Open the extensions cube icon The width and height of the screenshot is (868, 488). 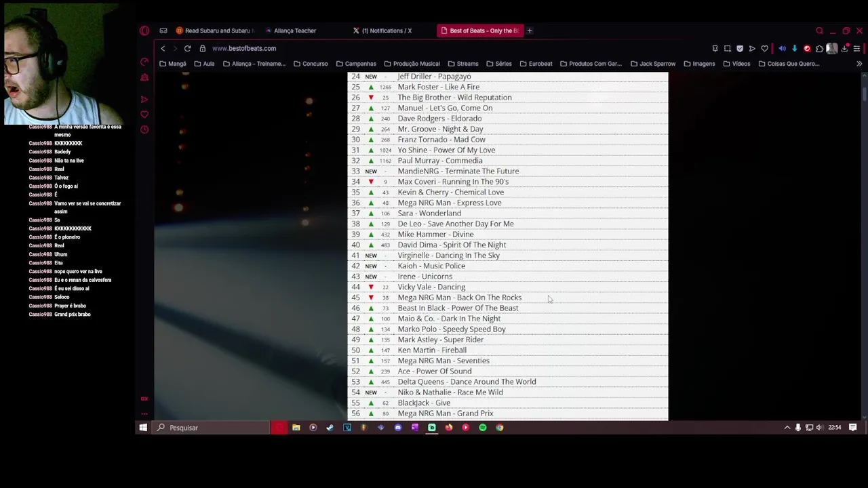pyautogui.click(x=819, y=49)
